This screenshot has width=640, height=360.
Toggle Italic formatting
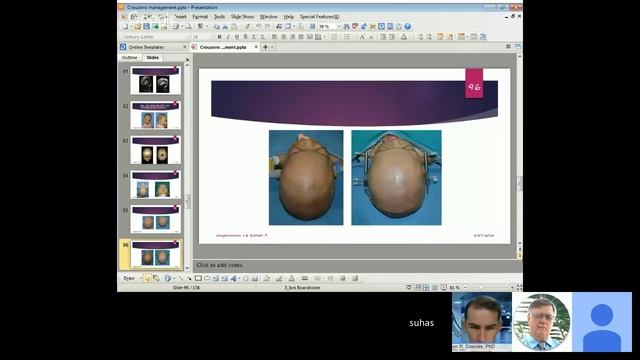[228, 37]
